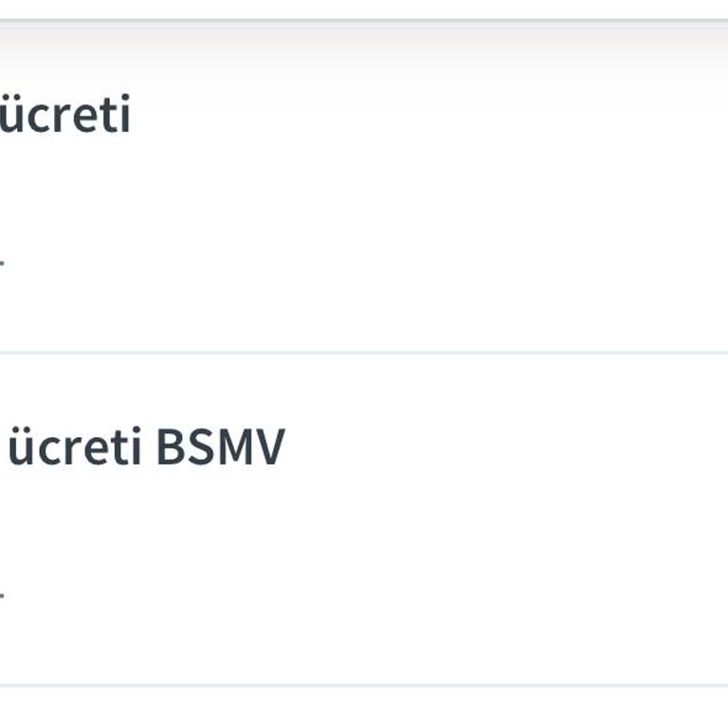Click the cut-off value under "ücreti BSMV"
Viewport: 728px width, 728px height.
(2, 594)
